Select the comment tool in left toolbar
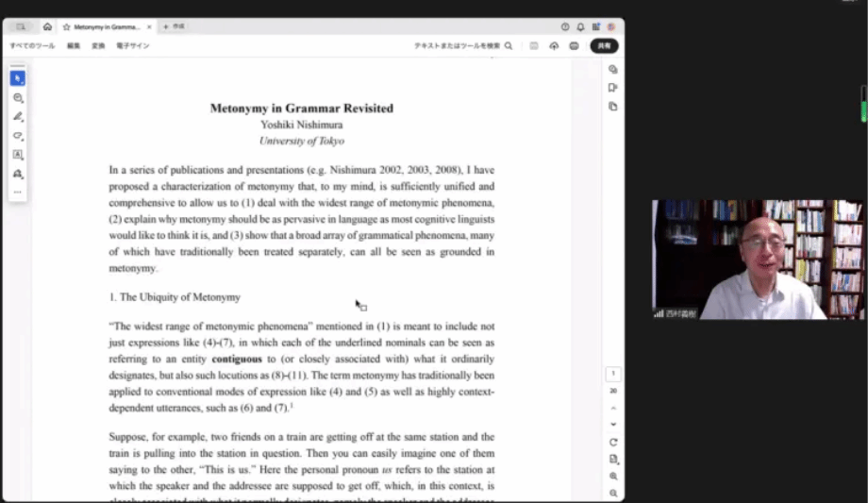The height and width of the screenshot is (503, 868). click(17, 98)
